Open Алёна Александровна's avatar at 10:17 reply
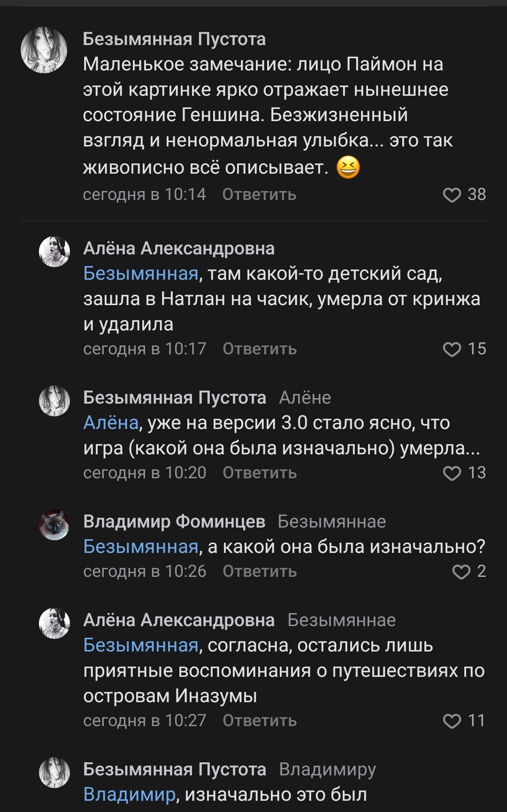The image size is (507, 812). click(x=54, y=252)
